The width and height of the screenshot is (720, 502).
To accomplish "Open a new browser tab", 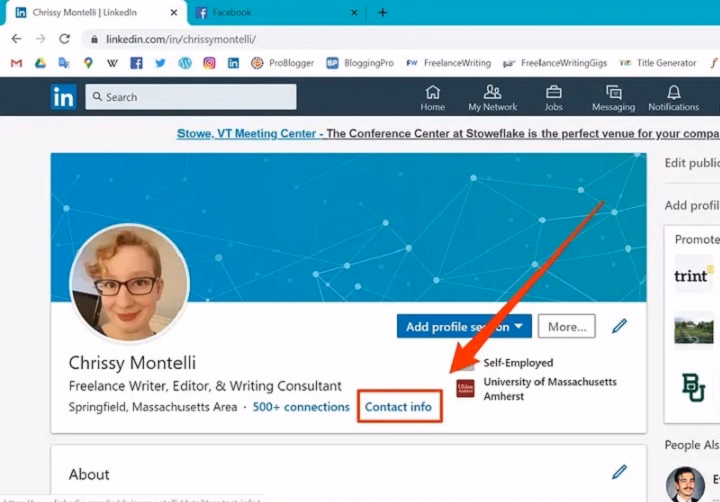I will pyautogui.click(x=382, y=13).
